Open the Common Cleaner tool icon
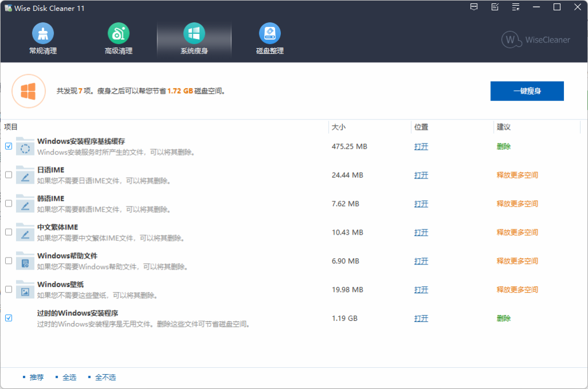The width and height of the screenshot is (588, 389). coord(42,33)
